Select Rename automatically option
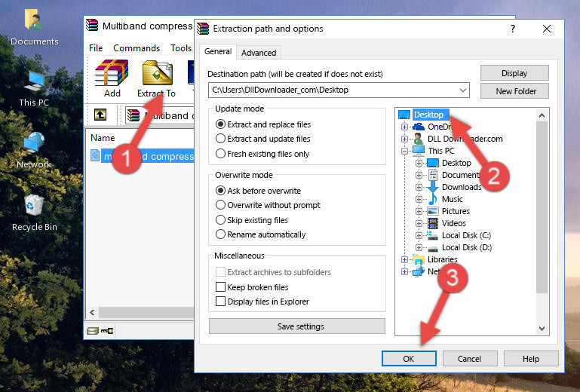The width and height of the screenshot is (580, 392). (220, 234)
